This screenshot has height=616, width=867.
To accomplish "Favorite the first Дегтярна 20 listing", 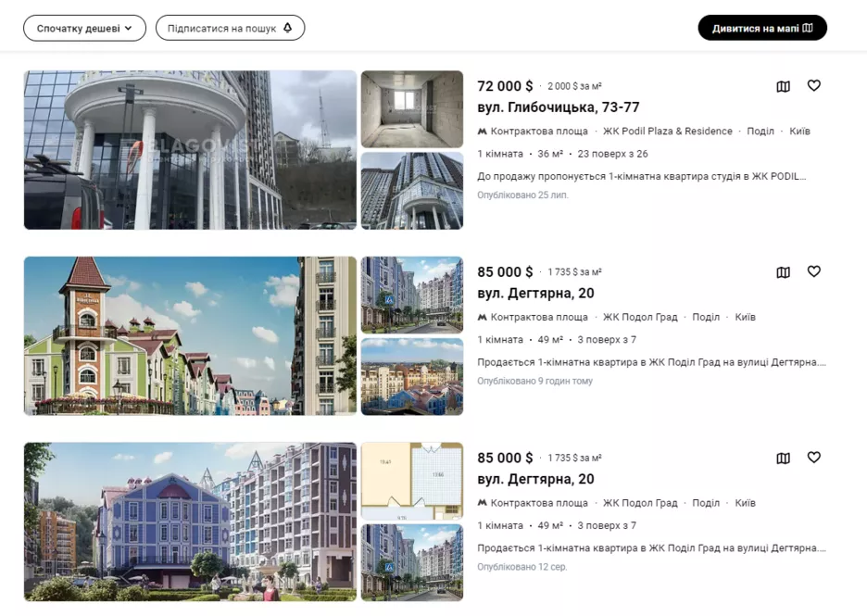I will pyautogui.click(x=813, y=271).
